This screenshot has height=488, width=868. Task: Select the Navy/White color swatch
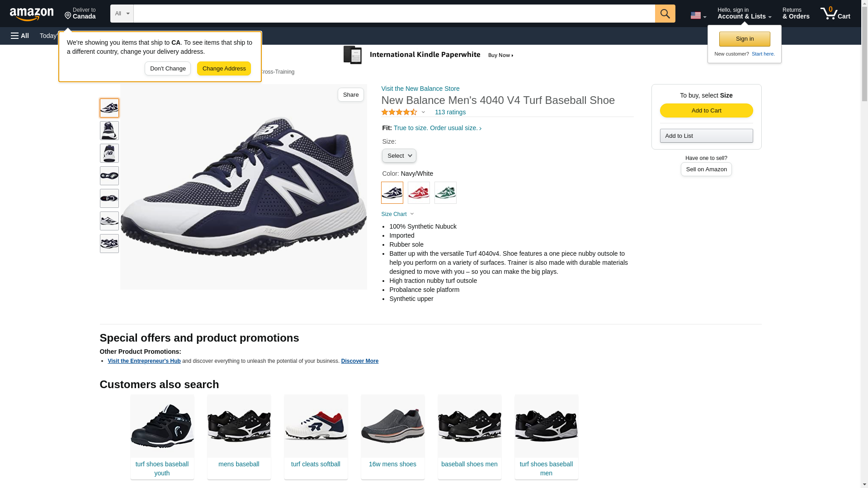tap(392, 192)
